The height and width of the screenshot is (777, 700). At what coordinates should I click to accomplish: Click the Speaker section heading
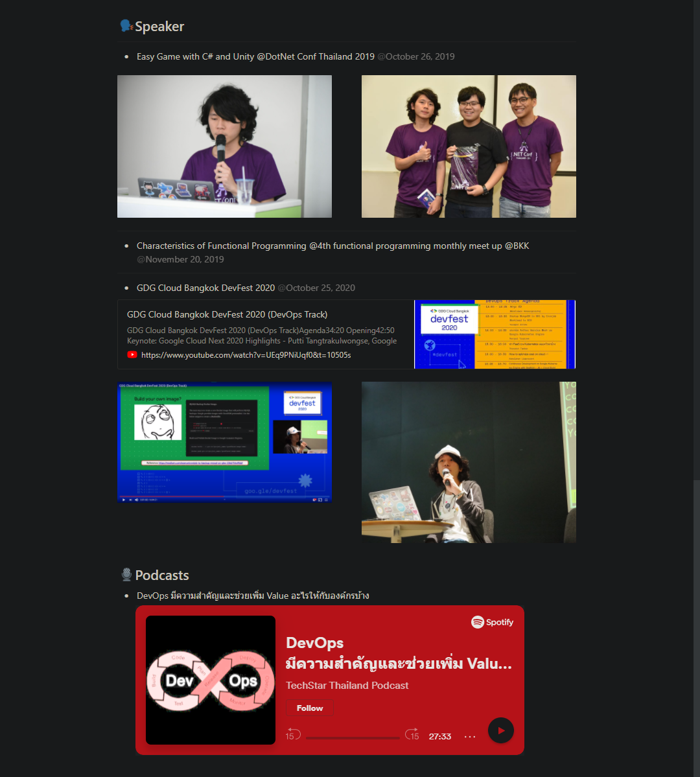click(x=159, y=27)
